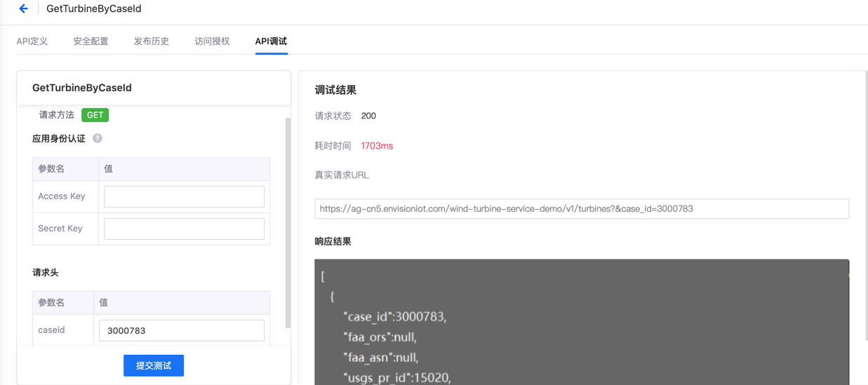Click the 200 request status value

[x=368, y=116]
